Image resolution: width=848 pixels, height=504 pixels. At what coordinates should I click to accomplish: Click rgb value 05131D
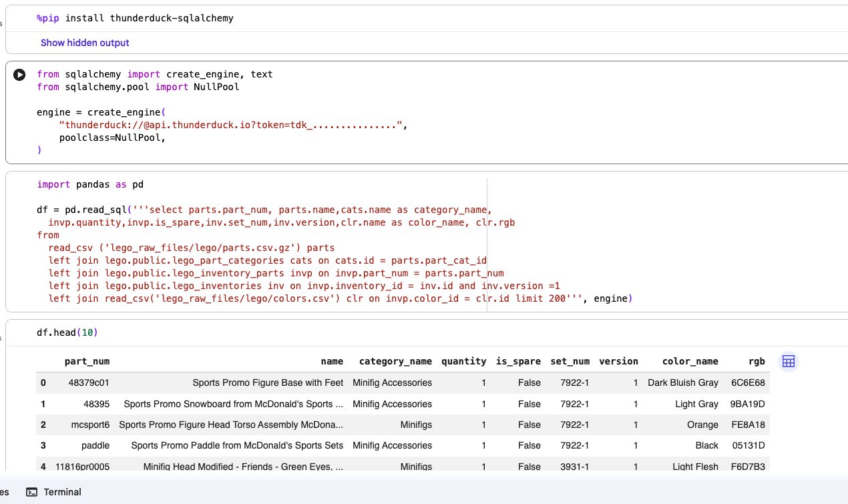pyautogui.click(x=749, y=445)
